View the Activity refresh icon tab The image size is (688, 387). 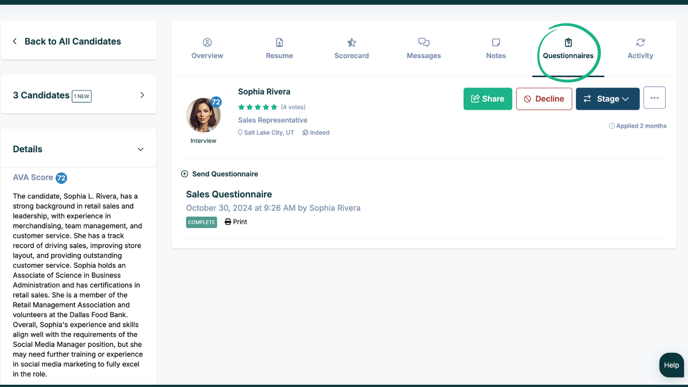640,42
